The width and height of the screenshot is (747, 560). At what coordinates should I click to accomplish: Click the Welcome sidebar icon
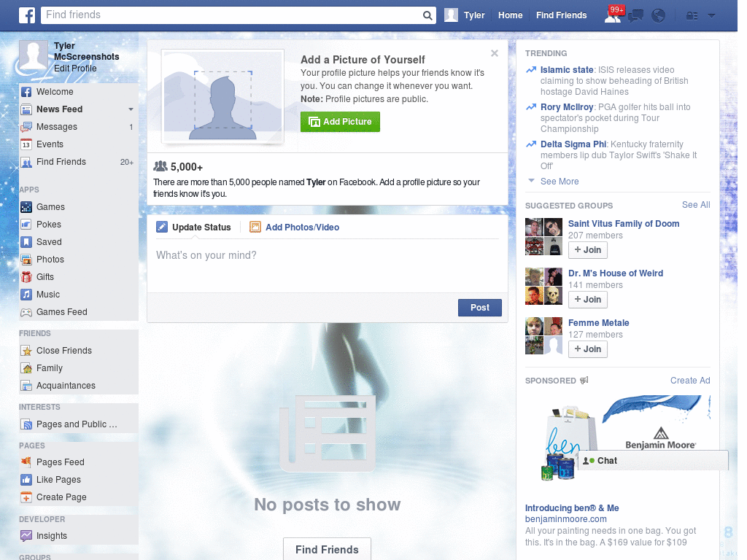tap(26, 92)
